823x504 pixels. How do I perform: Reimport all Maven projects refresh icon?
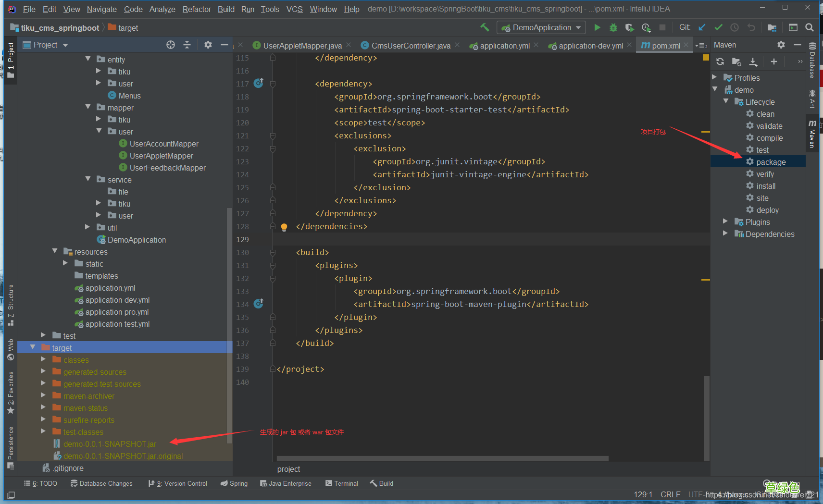tap(720, 61)
